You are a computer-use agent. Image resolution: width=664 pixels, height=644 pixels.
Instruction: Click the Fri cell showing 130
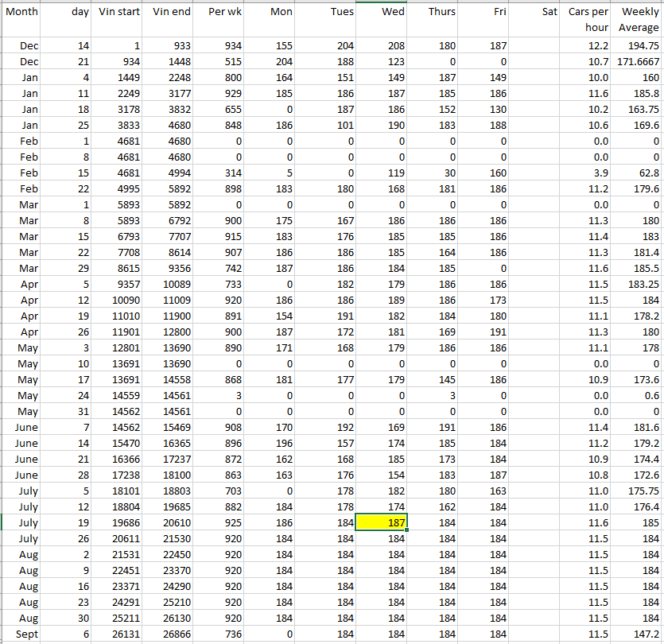point(485,110)
